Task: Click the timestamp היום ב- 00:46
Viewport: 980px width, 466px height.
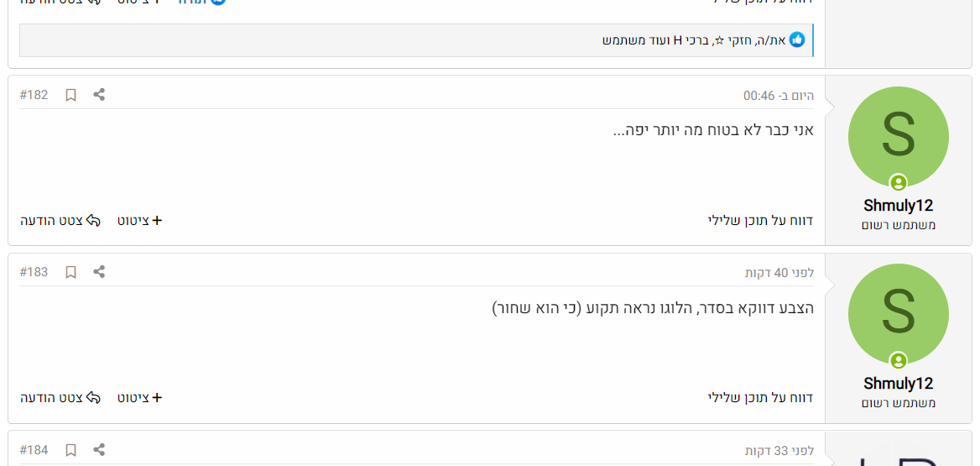Action: 778,96
